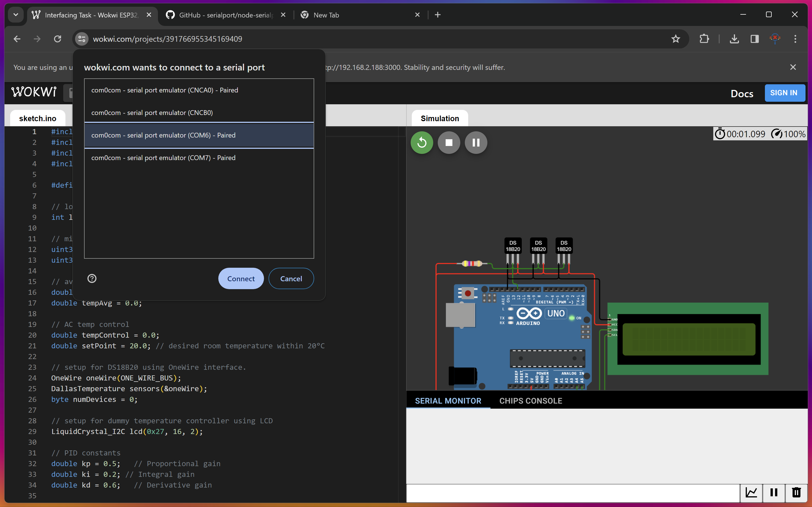812x507 pixels.
Task: Pause the simulation
Action: pos(476,143)
